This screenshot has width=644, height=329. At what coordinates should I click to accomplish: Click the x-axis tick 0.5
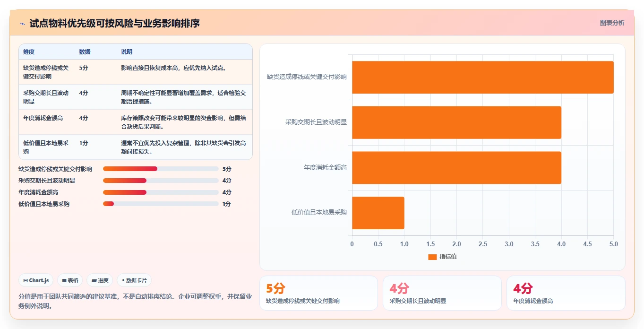click(378, 244)
